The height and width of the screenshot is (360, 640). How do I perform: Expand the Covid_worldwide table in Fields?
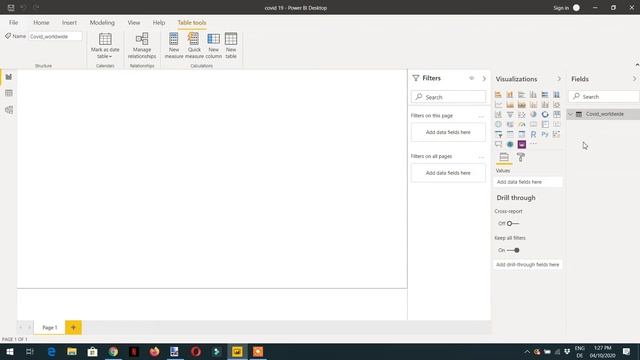click(571, 114)
